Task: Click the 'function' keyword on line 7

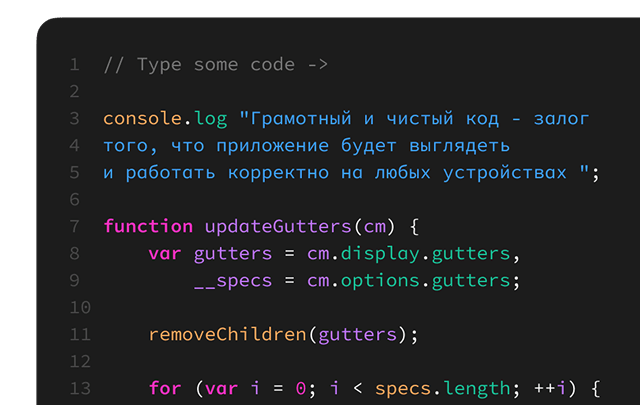Action: [148, 226]
